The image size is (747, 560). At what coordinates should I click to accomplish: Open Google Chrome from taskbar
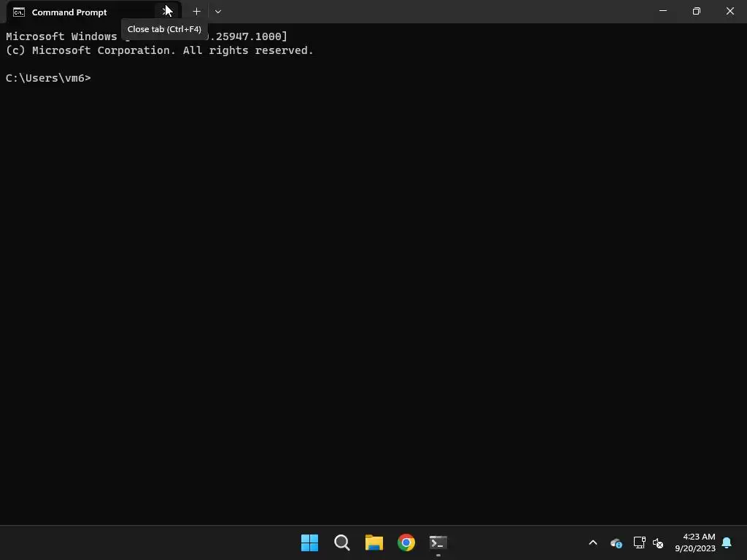pos(406,542)
